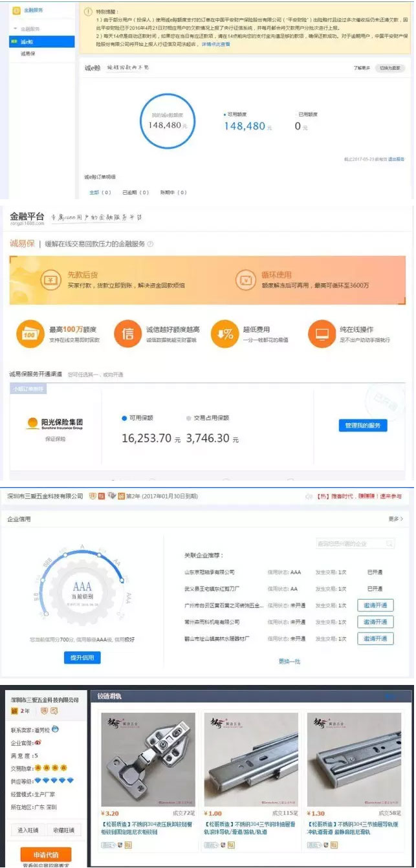Collapse the 金融服务 tree arrow in sidebar
Viewport: 416px width, 868px height.
16,29
